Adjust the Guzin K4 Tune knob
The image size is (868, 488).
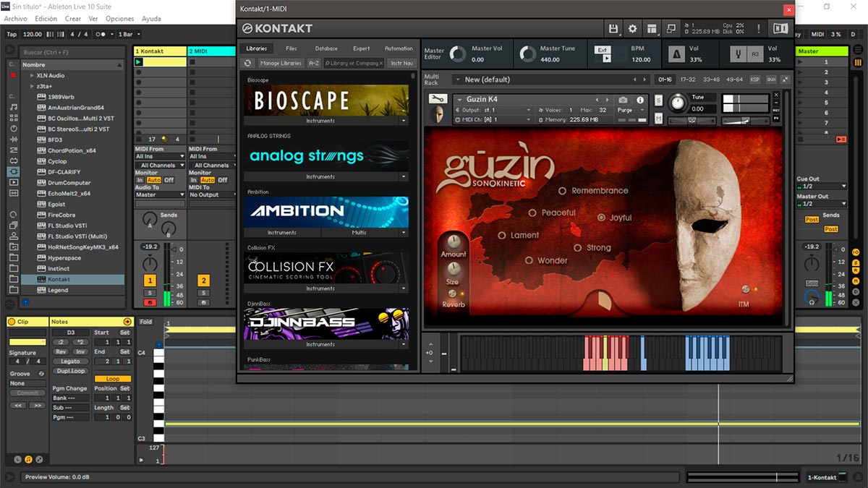point(677,103)
